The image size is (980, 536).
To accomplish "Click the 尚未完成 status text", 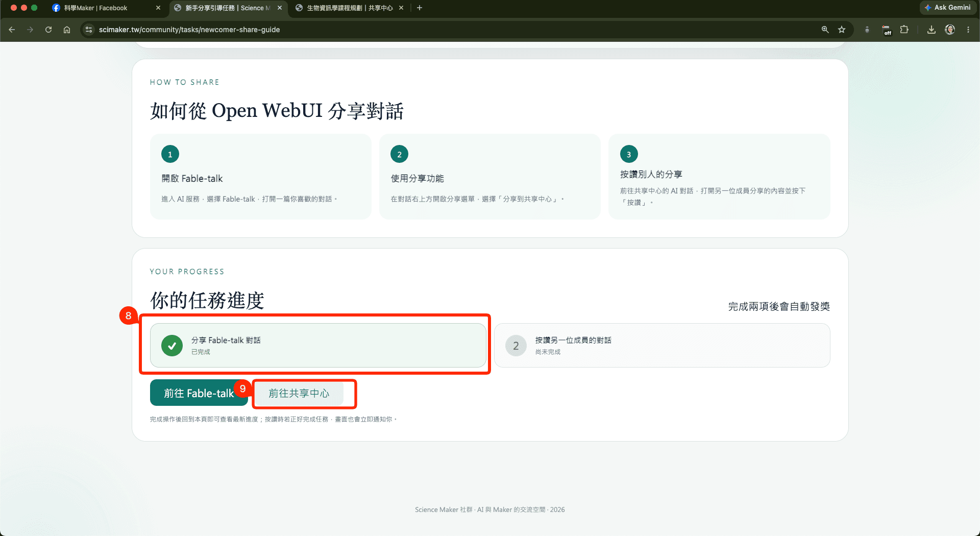I will [x=548, y=352].
